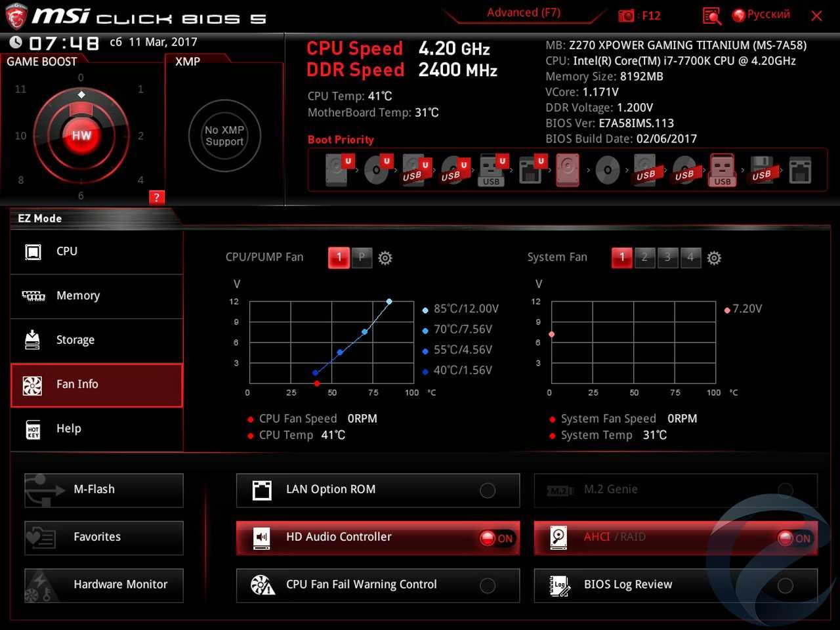Image resolution: width=840 pixels, height=630 pixels.
Task: Toggle AHCI / RAID mode switch
Action: point(794,538)
